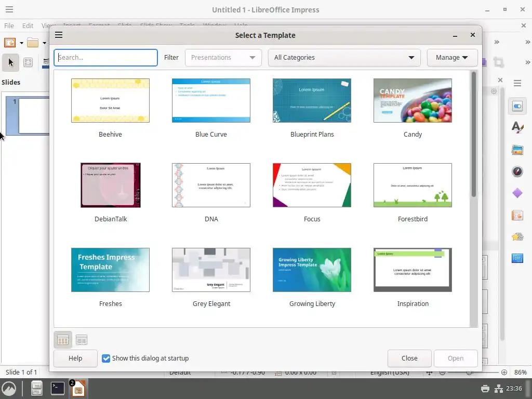The image size is (532, 399).
Task: Click the printer tray icon
Action: [x=485, y=389]
